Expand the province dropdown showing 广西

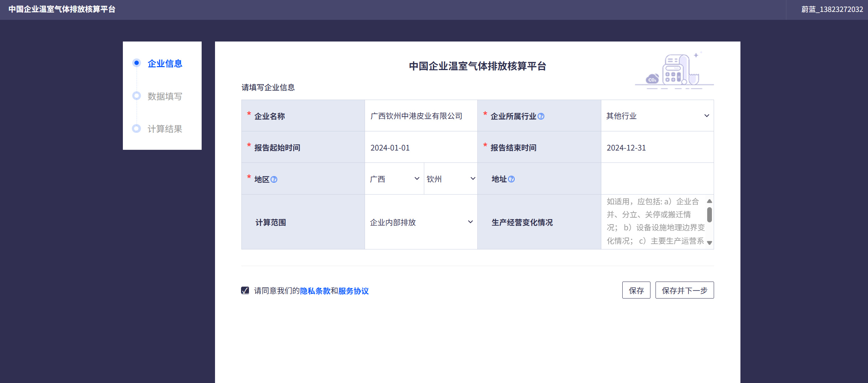coord(394,179)
